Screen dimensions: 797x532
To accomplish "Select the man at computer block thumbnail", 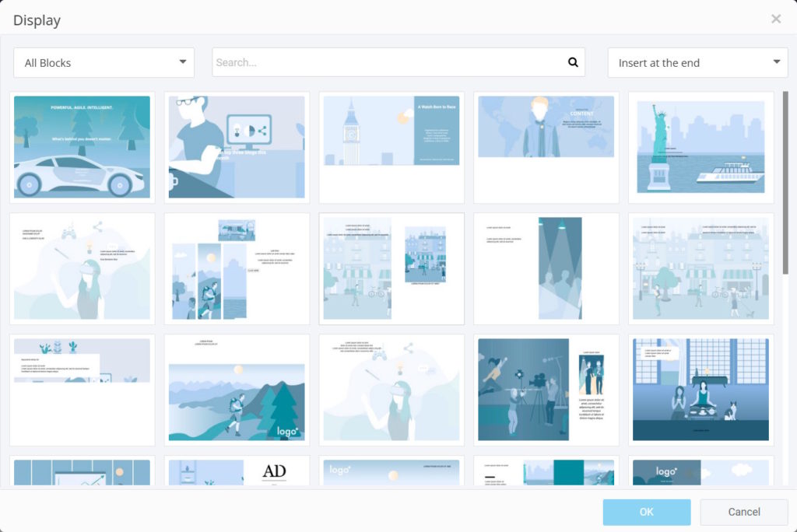I will click(x=237, y=147).
